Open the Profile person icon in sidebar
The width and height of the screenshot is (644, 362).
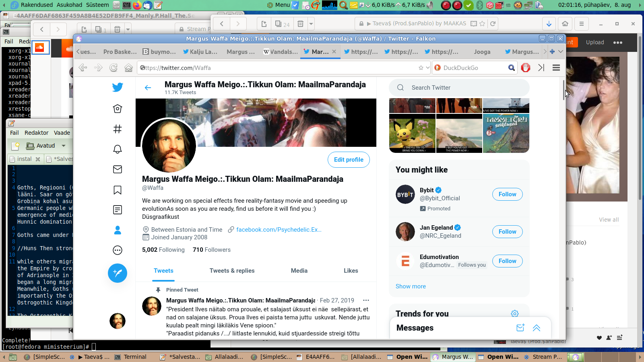(x=118, y=230)
